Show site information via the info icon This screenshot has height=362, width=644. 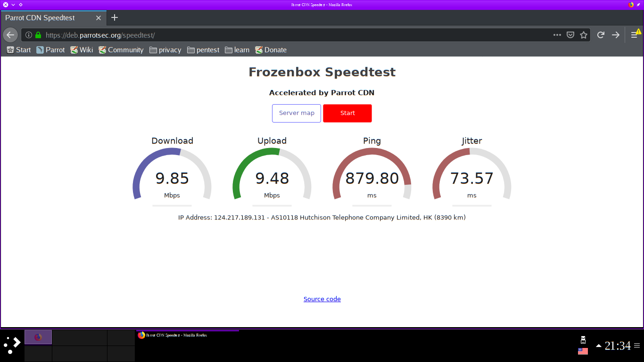pos(29,35)
